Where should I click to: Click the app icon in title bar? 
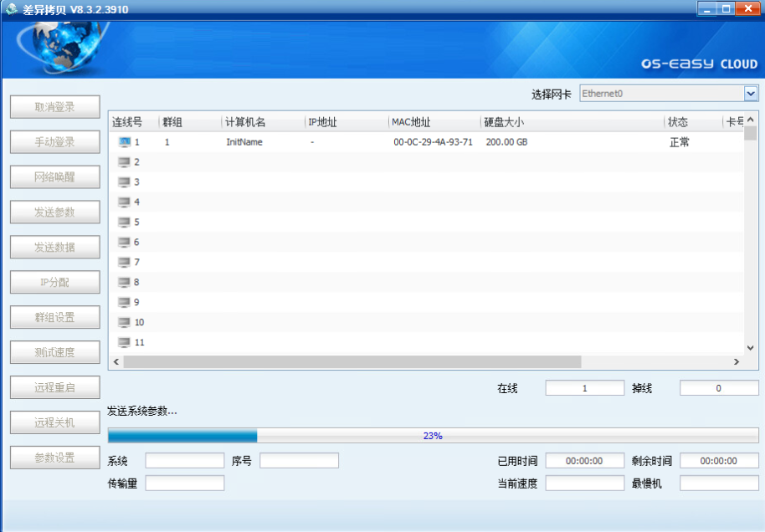point(12,9)
